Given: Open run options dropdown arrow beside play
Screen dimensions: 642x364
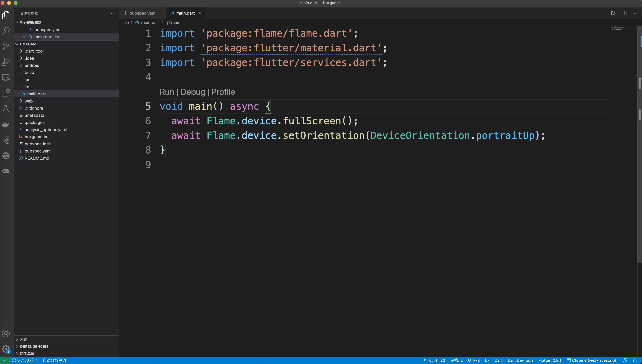Looking at the screenshot, I should tap(618, 13).
